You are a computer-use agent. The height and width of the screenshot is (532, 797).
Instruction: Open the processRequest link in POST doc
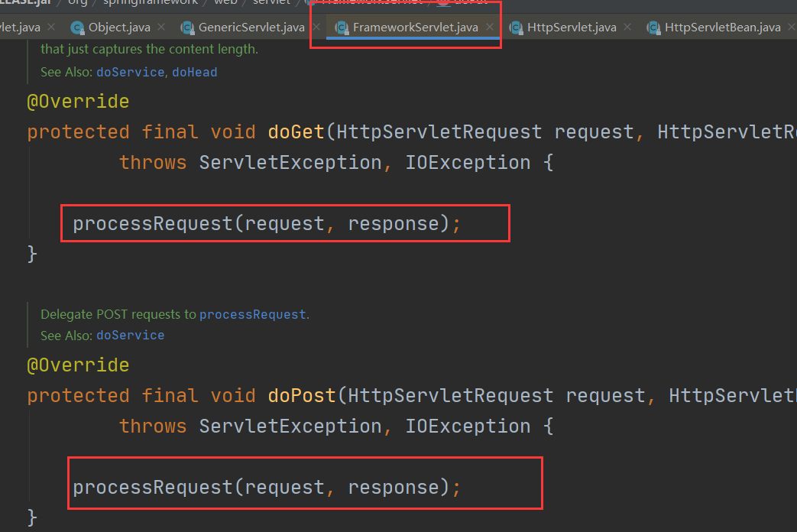pos(253,314)
